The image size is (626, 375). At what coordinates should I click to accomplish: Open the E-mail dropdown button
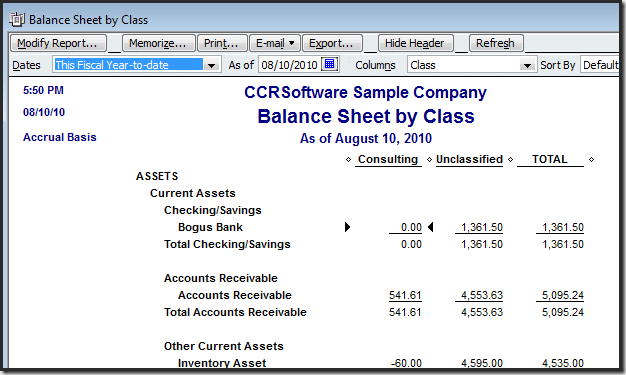click(x=275, y=43)
